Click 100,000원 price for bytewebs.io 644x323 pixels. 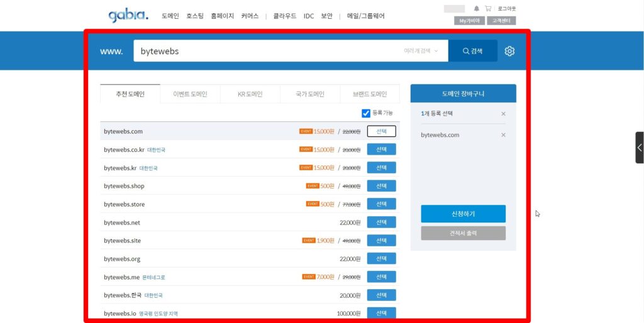coord(348,314)
